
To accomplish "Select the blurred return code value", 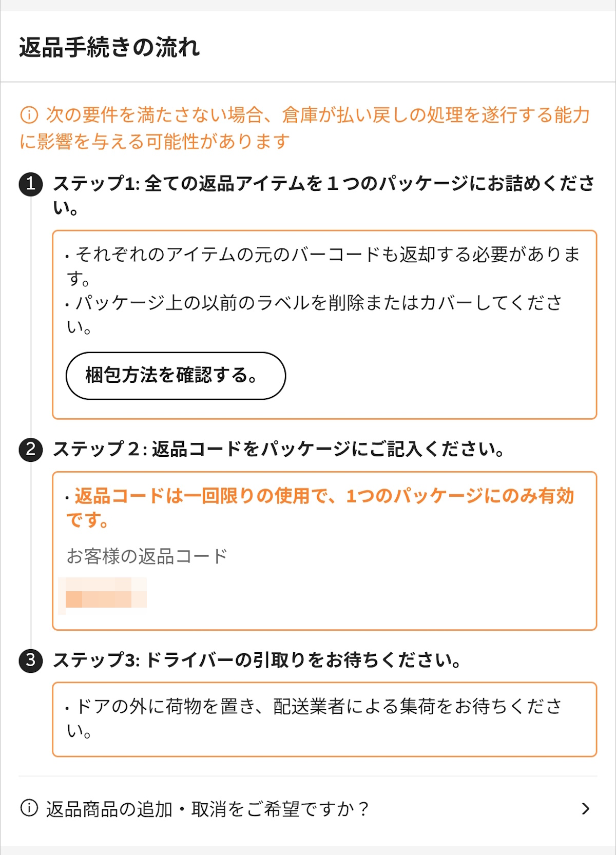I will tap(103, 593).
